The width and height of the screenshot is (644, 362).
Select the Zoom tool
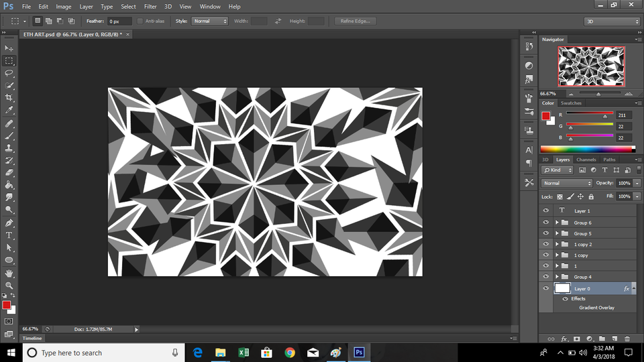[9, 286]
